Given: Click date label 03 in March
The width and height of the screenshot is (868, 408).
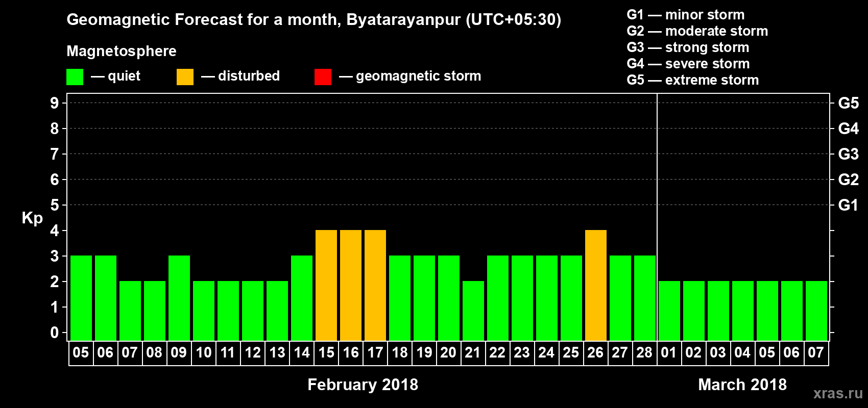Looking at the screenshot, I should [x=718, y=352].
